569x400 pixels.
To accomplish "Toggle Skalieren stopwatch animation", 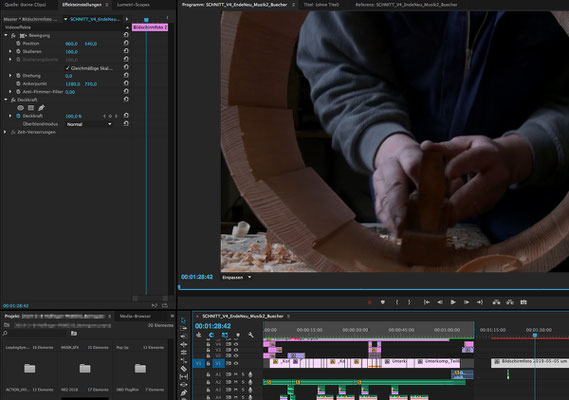I will pos(18,51).
